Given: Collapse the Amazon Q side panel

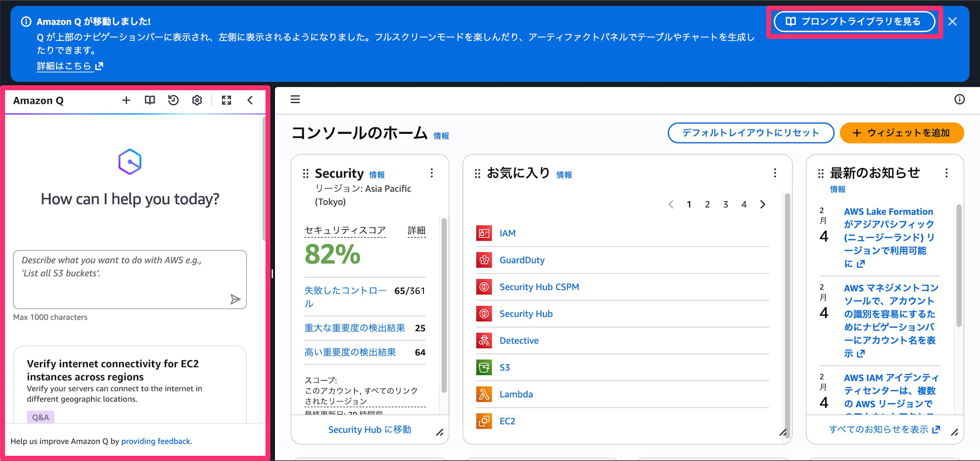Looking at the screenshot, I should [x=250, y=100].
